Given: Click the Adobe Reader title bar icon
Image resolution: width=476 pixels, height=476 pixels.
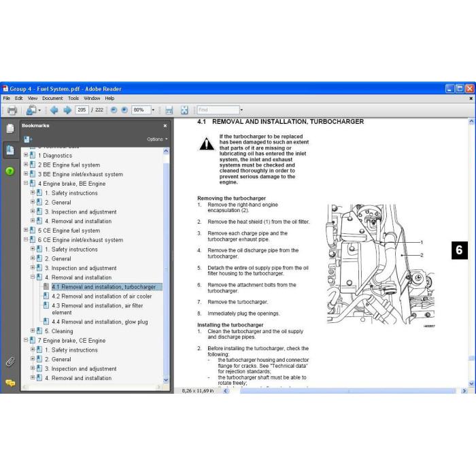Looking at the screenshot, I should pyautogui.click(x=5, y=88).
